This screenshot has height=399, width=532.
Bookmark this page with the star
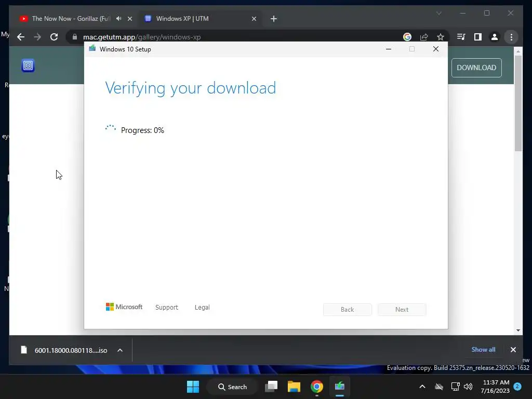point(441,37)
